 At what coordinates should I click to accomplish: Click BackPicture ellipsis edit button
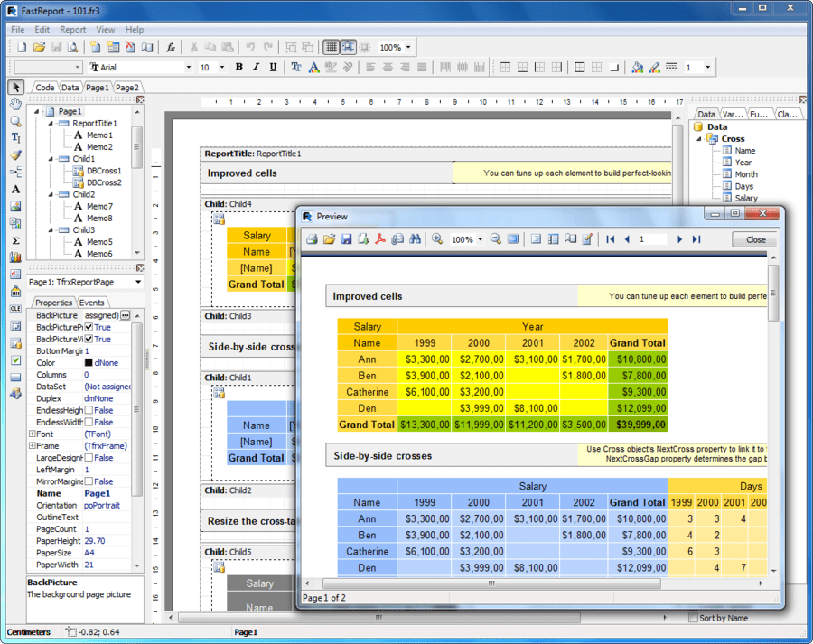pyautogui.click(x=125, y=315)
